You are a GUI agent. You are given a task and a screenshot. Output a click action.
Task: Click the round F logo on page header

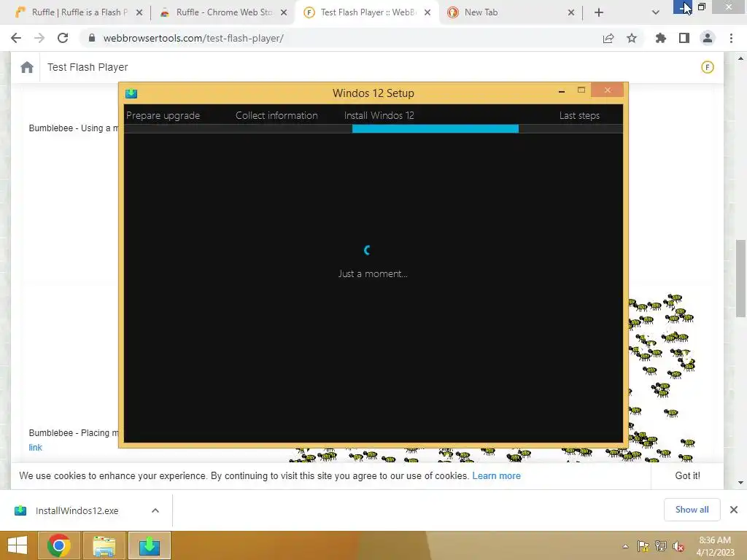708,67
